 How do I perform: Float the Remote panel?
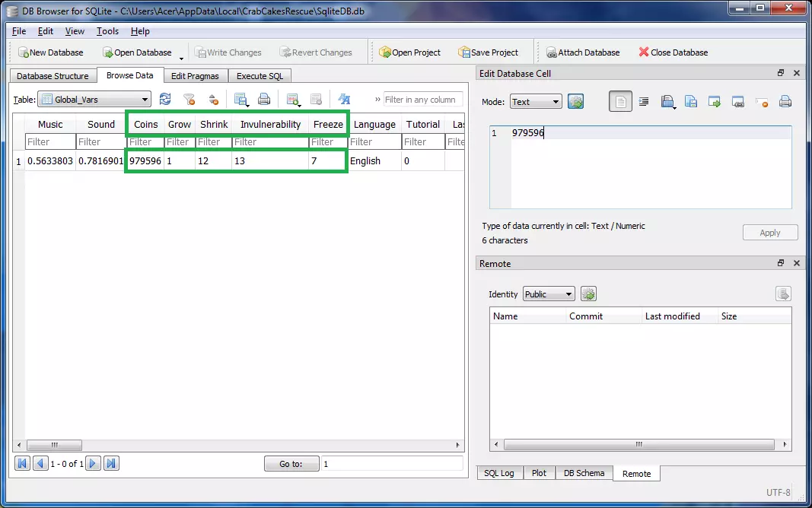coord(780,263)
